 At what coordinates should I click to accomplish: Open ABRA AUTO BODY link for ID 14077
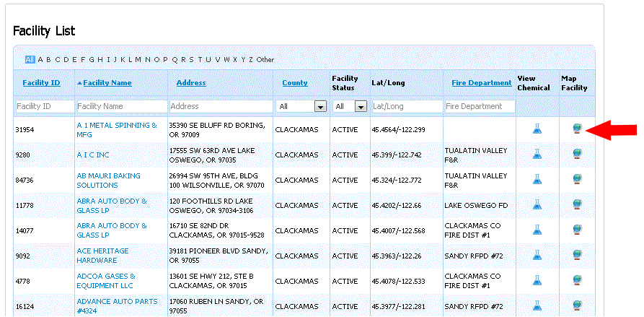(x=112, y=230)
